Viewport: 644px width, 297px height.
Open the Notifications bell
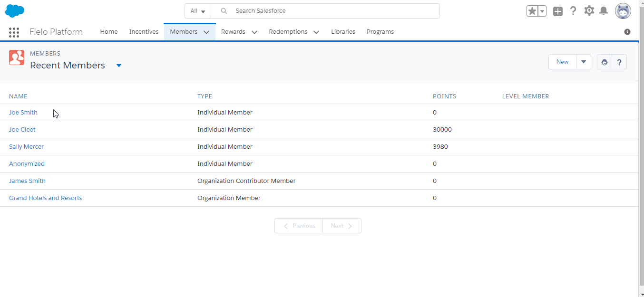tap(604, 11)
